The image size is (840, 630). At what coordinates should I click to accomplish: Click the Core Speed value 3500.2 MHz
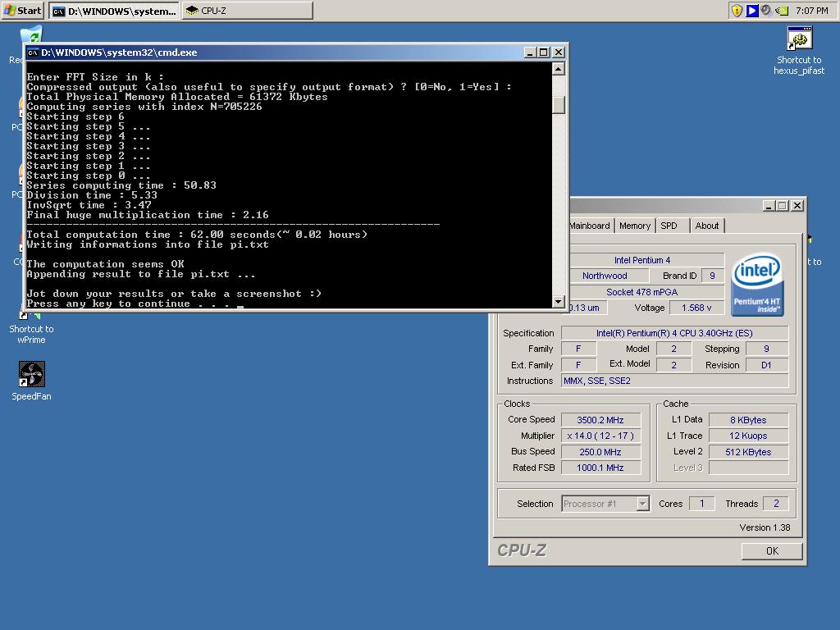pyautogui.click(x=600, y=420)
